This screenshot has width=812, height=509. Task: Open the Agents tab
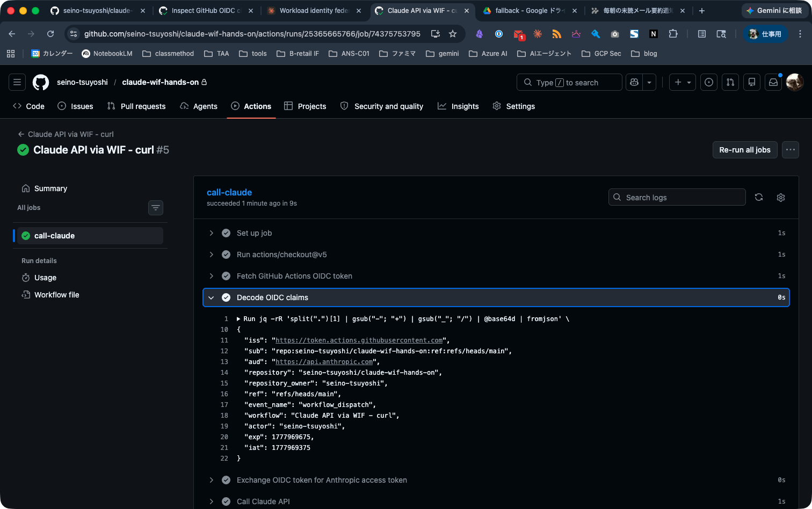point(199,106)
